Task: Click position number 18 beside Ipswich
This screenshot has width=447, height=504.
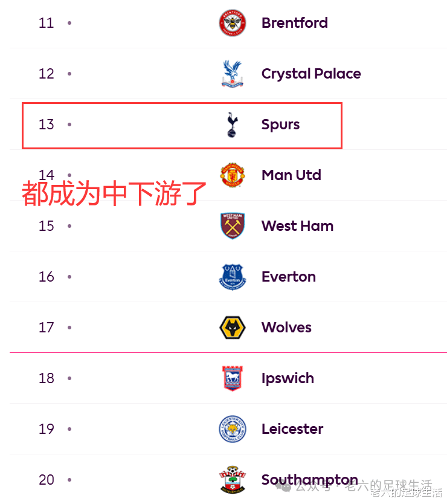Action: (x=47, y=378)
